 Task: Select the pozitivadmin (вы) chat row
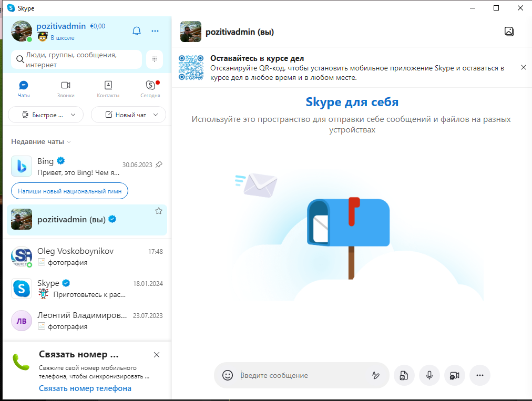87,220
